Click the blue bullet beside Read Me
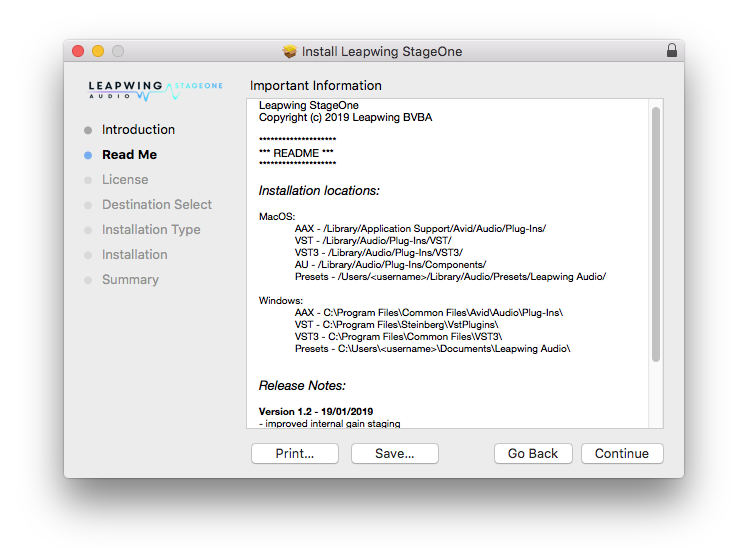 tap(88, 155)
